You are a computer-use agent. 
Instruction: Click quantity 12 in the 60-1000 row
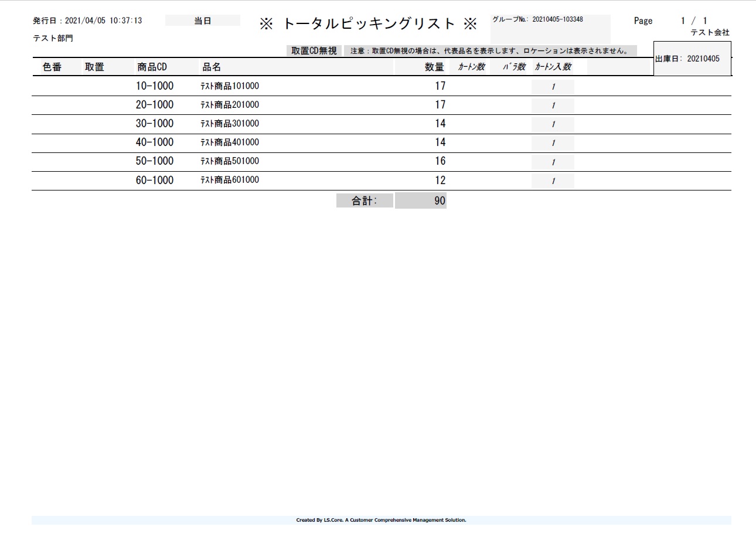coord(440,180)
